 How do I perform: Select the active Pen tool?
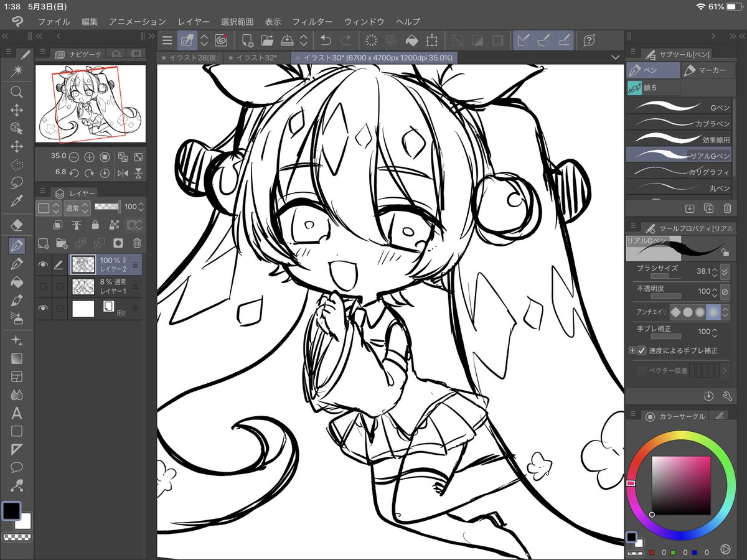[17, 245]
